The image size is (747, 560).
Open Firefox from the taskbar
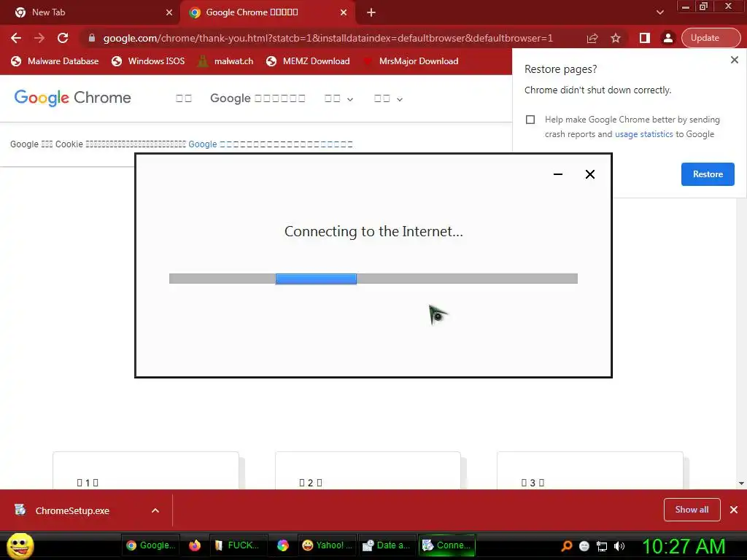(x=195, y=545)
